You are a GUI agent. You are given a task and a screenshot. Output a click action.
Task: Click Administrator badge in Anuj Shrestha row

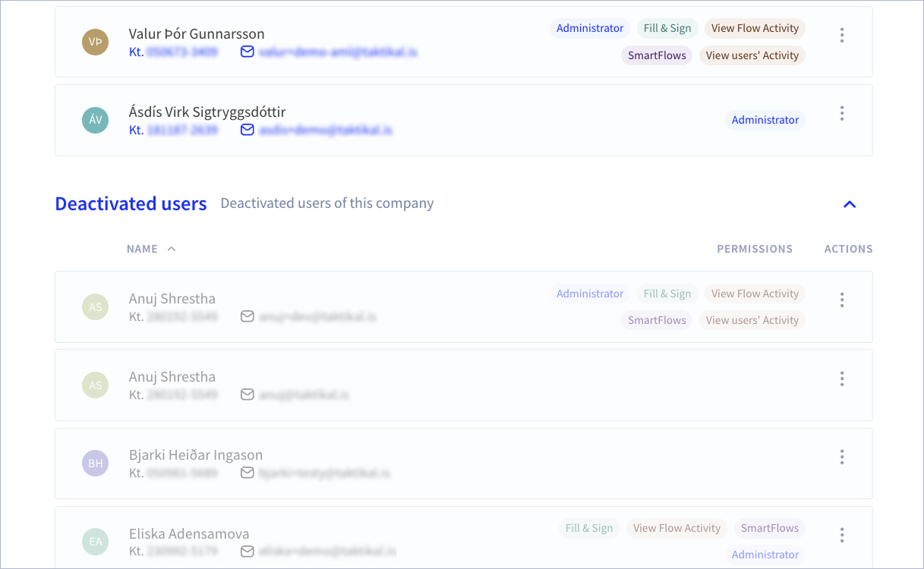click(x=590, y=294)
